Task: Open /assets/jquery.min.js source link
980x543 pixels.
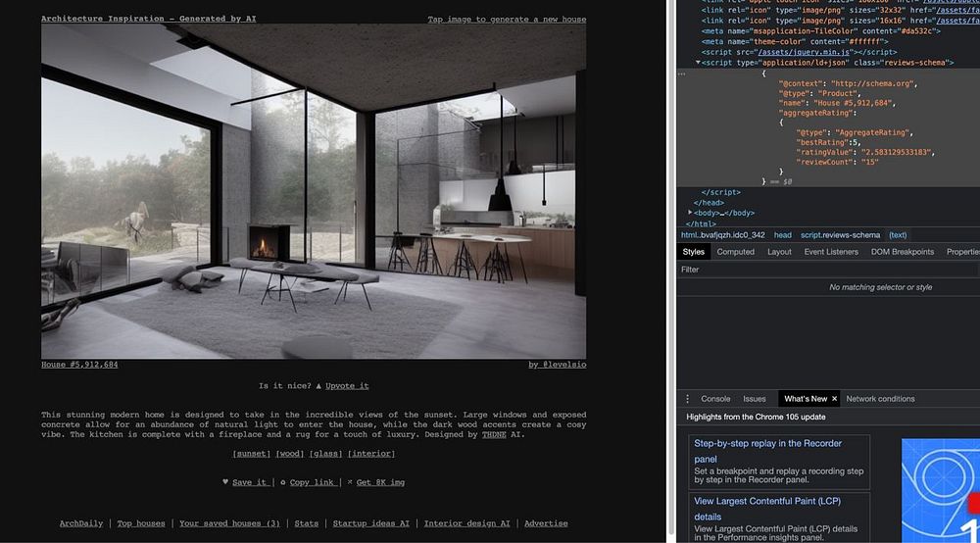Action: coord(804,53)
